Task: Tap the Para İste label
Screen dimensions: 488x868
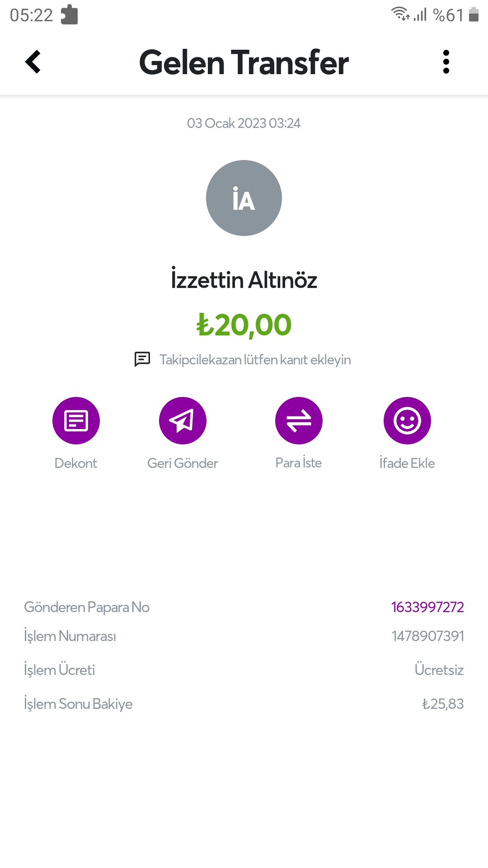Action: tap(299, 463)
